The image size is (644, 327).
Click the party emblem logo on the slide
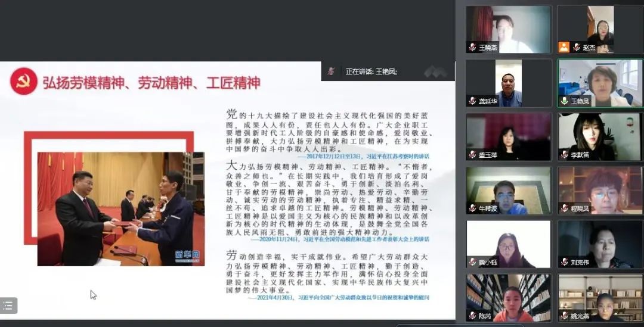click(x=24, y=82)
